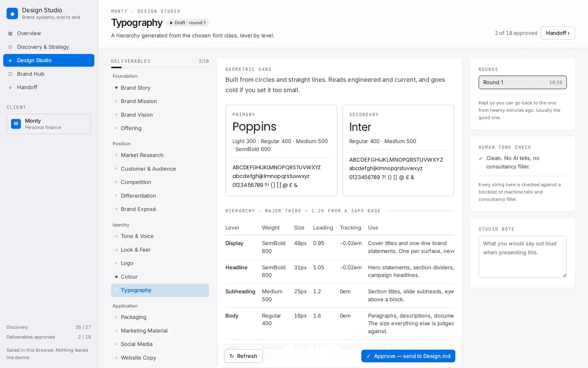This screenshot has width=588, height=368.
Task: Open the Packaging deliverable
Action: [160, 317]
